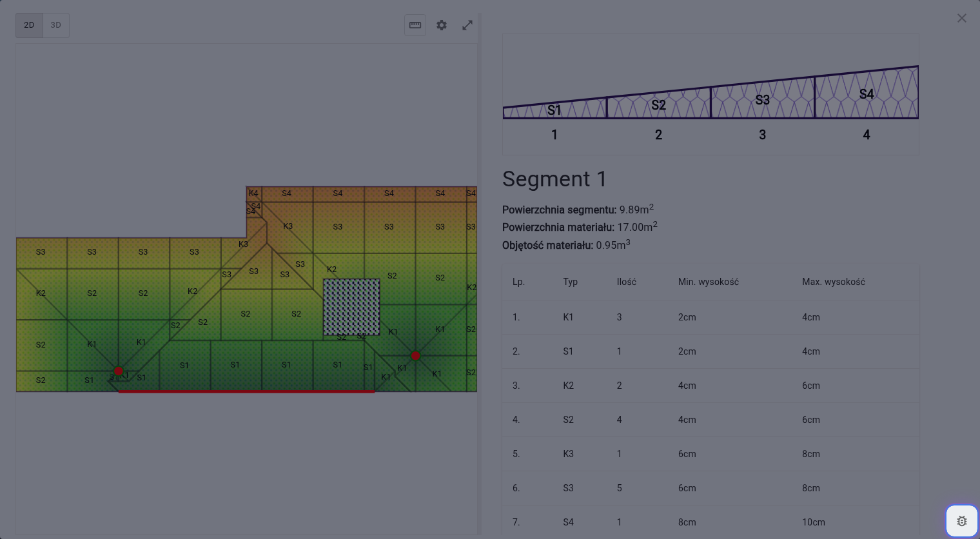Click the "10cm" max height in the S4 row
Image resolution: width=980 pixels, height=539 pixels.
click(814, 522)
